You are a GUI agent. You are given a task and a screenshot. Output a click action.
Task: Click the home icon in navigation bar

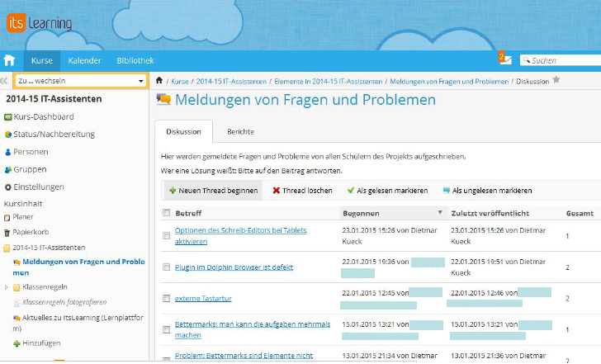point(9,60)
